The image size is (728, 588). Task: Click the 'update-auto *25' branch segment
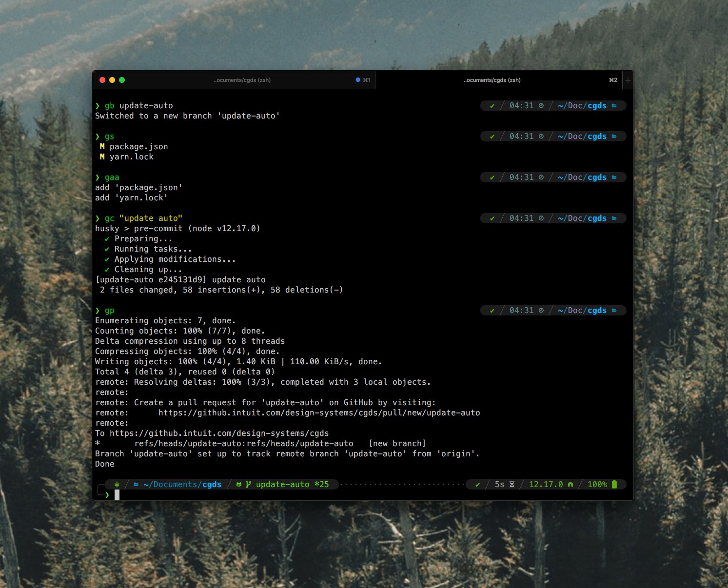coord(293,484)
